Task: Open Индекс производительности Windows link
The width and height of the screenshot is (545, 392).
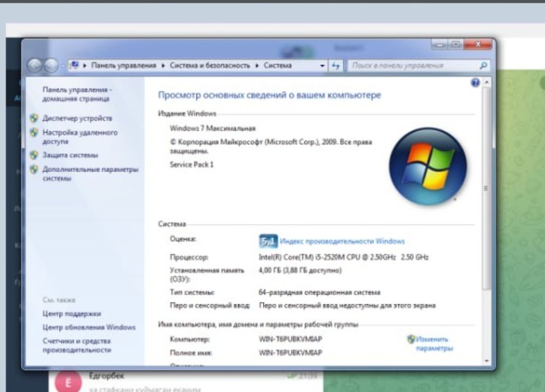Action: point(342,241)
